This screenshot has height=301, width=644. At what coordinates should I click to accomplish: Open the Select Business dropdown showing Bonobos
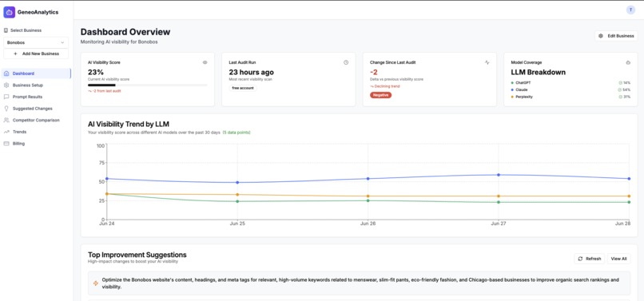click(36, 42)
